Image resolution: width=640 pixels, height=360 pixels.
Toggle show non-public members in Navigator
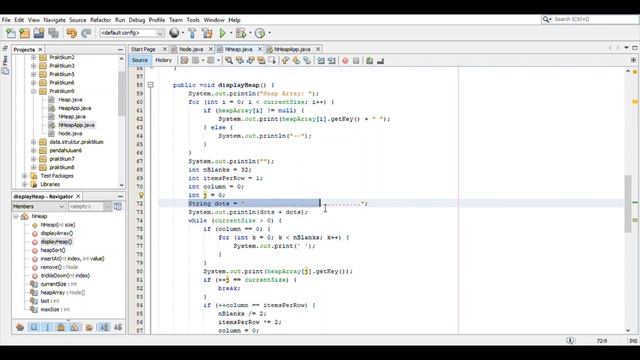(x=61, y=327)
